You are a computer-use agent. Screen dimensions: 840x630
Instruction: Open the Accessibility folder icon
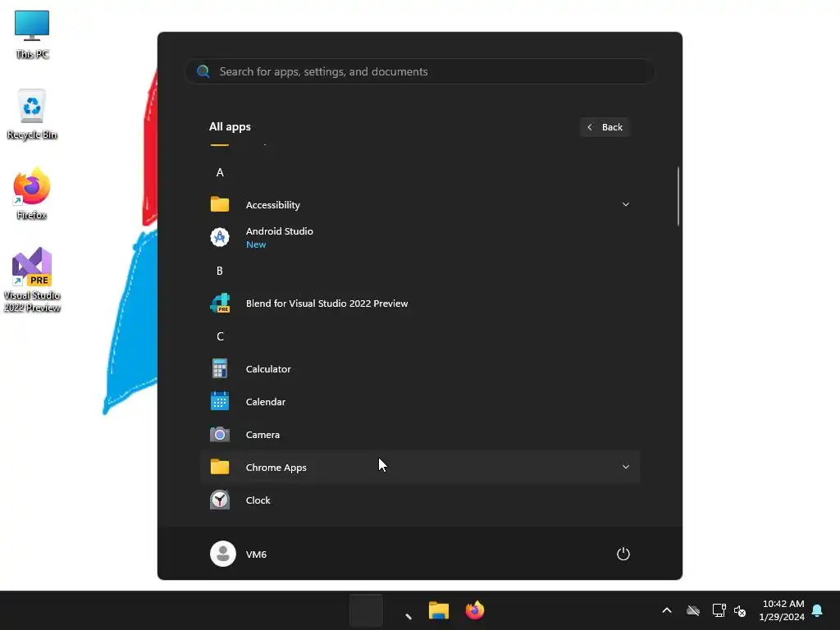(x=220, y=204)
